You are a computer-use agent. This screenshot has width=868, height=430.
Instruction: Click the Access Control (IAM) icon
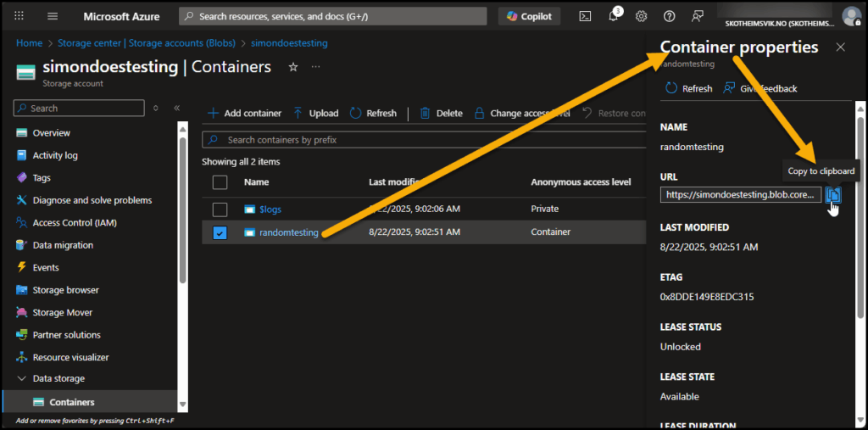(22, 223)
